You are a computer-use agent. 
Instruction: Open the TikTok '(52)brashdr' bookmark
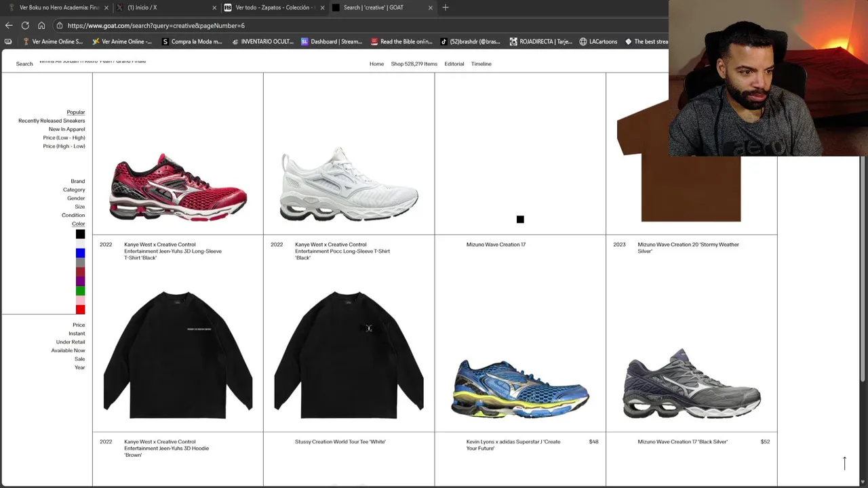471,41
